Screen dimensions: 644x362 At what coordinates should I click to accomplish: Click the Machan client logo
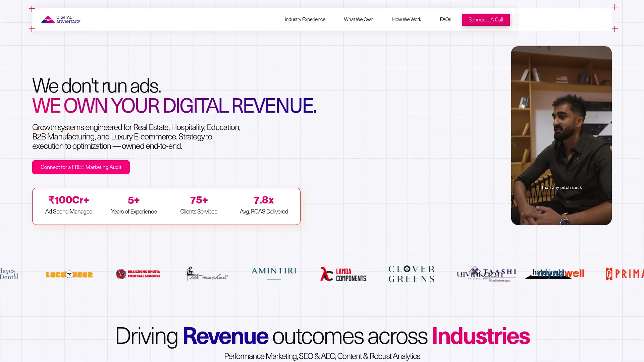click(206, 274)
